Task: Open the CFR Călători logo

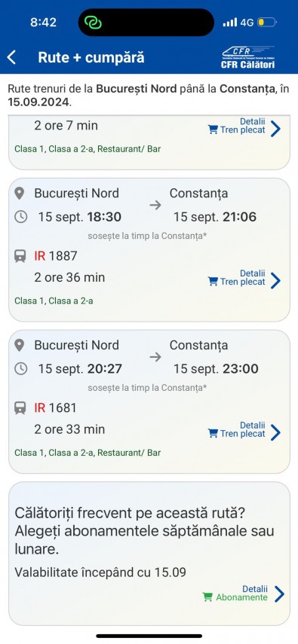Action: tap(247, 57)
